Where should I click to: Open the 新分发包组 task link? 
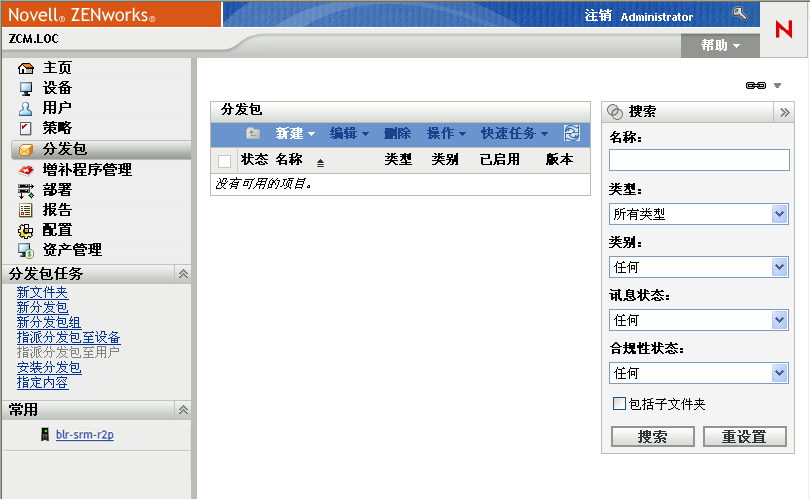coord(49,322)
